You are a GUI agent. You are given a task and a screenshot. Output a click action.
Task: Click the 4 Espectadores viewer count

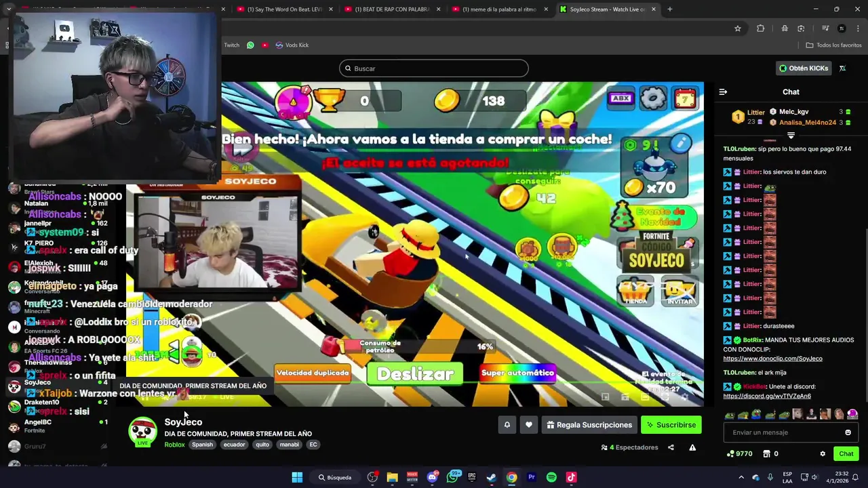click(630, 447)
